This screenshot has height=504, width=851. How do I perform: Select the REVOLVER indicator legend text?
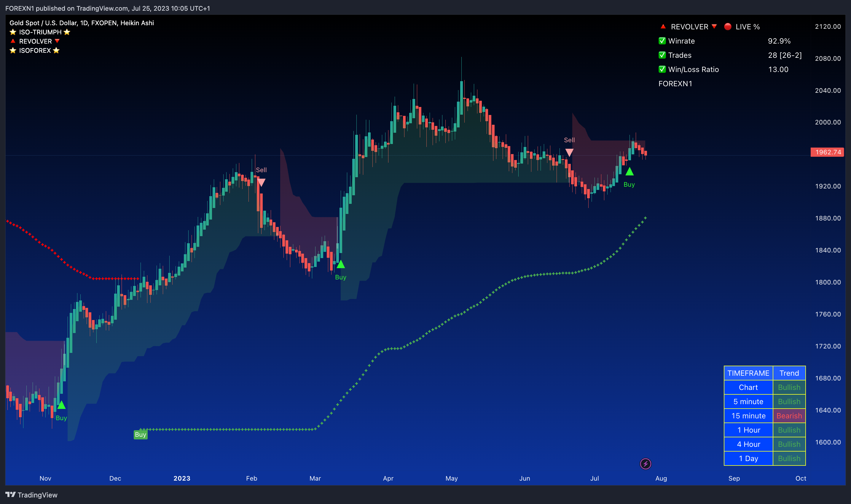coord(35,41)
